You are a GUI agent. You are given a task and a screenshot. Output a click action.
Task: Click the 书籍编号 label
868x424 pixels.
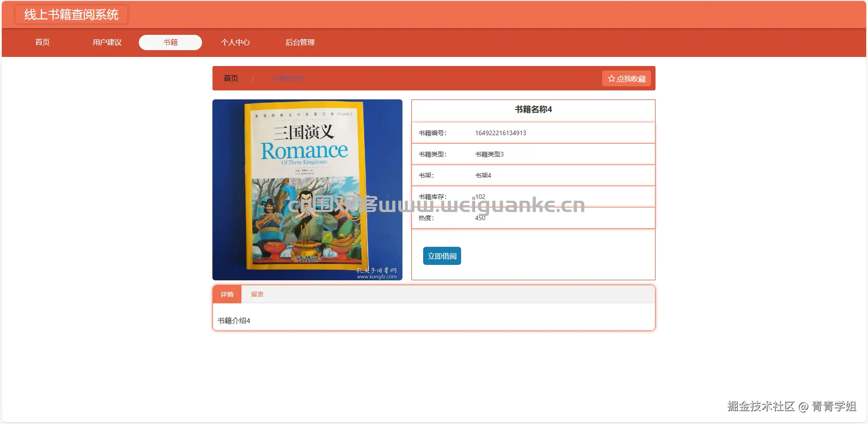pos(433,133)
